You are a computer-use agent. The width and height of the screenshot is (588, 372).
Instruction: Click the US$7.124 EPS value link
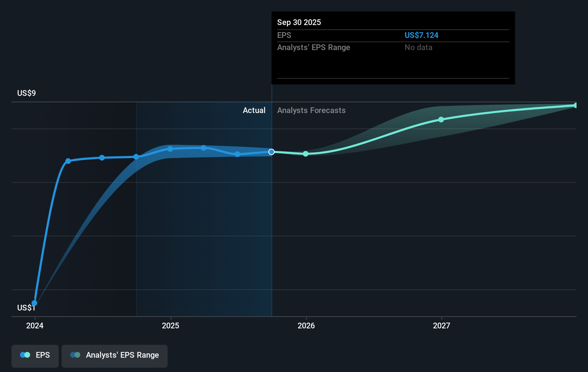coord(421,35)
